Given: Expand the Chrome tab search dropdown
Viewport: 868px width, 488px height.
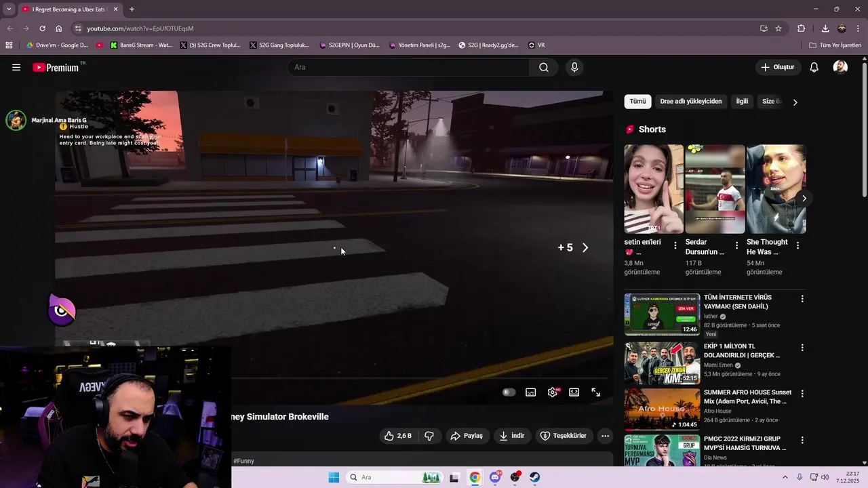Looking at the screenshot, I should [9, 9].
